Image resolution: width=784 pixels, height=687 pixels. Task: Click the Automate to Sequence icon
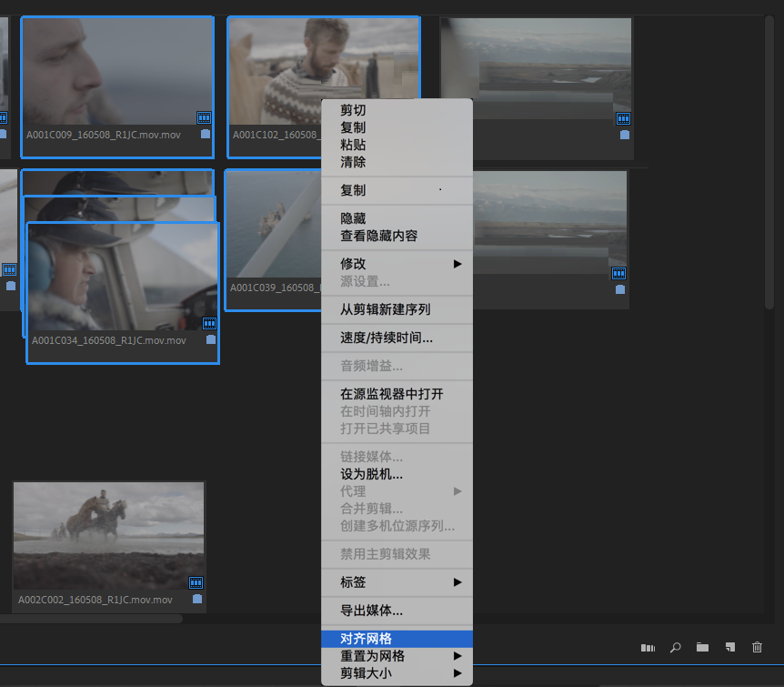click(x=648, y=648)
